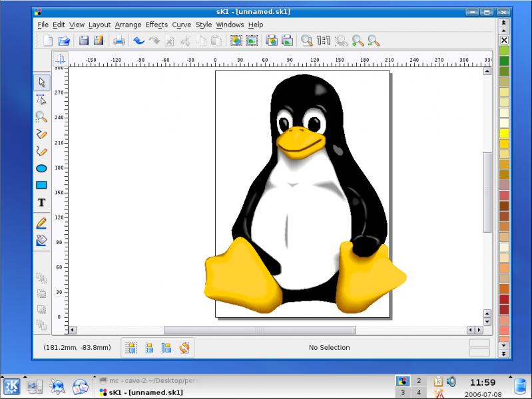Select the arrow selection tool

(x=41, y=82)
